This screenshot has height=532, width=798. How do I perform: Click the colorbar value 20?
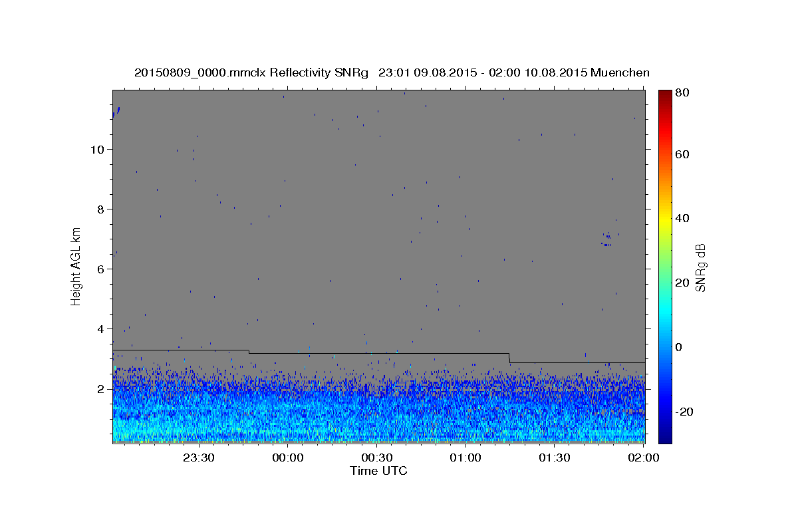pyautogui.click(x=682, y=283)
